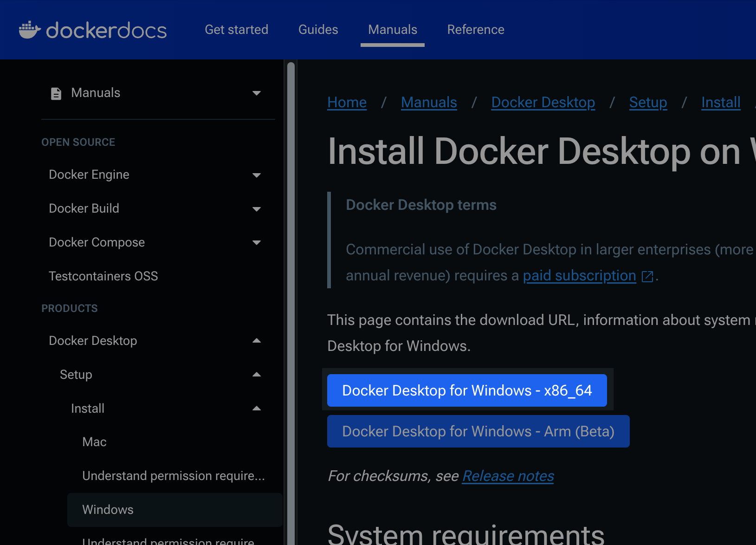
Task: Click the Docker Desktop terms heading
Action: pyautogui.click(x=421, y=205)
